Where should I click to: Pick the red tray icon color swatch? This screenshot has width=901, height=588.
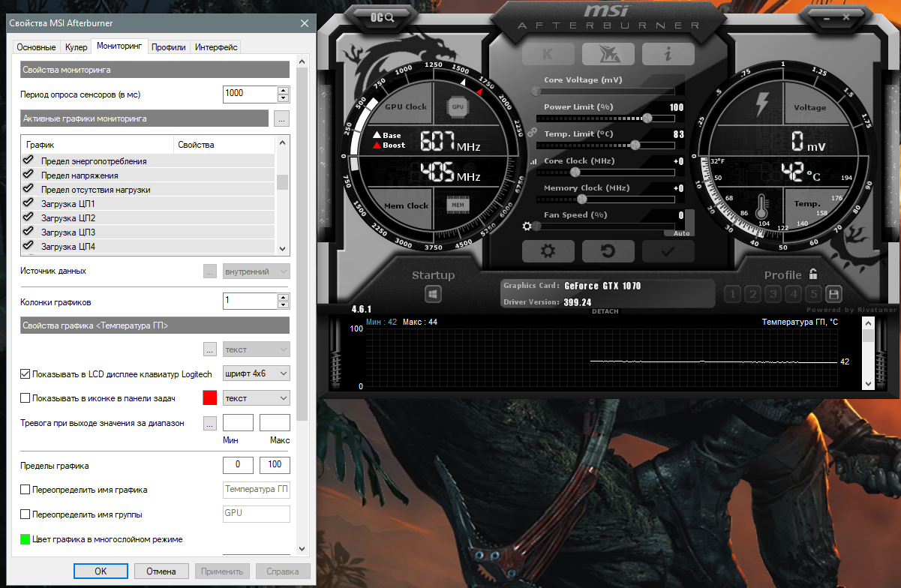pos(210,398)
